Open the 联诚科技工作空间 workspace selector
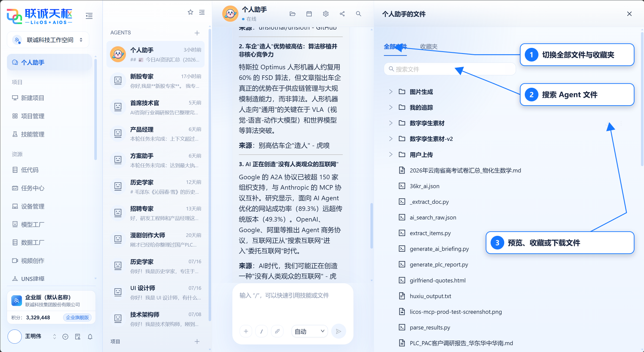This screenshot has height=352, width=644. pos(48,40)
